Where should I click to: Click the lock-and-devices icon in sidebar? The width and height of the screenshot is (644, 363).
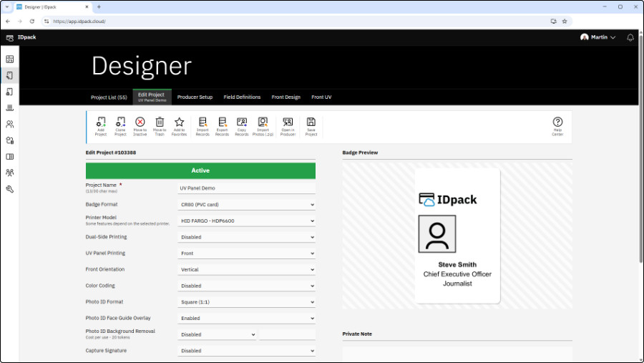pyautogui.click(x=10, y=140)
